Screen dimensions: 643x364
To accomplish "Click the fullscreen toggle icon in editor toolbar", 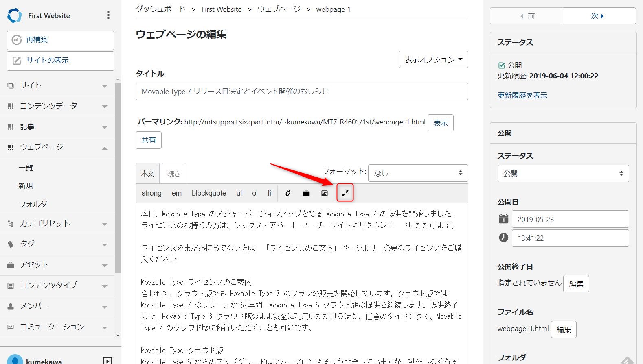I will pyautogui.click(x=345, y=193).
